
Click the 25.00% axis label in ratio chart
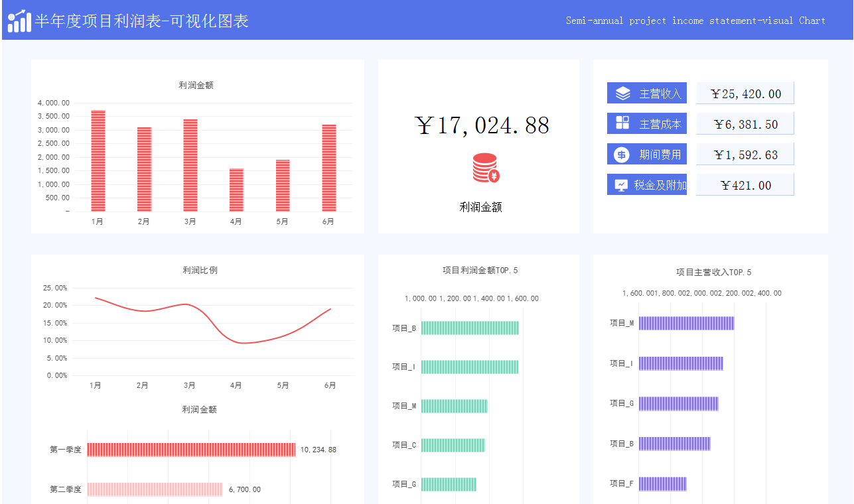(x=55, y=288)
